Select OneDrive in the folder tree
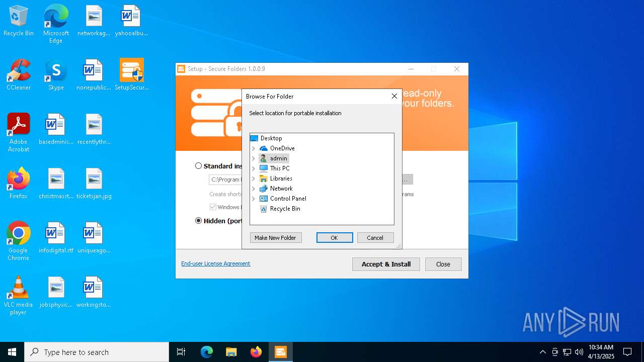 click(277, 148)
